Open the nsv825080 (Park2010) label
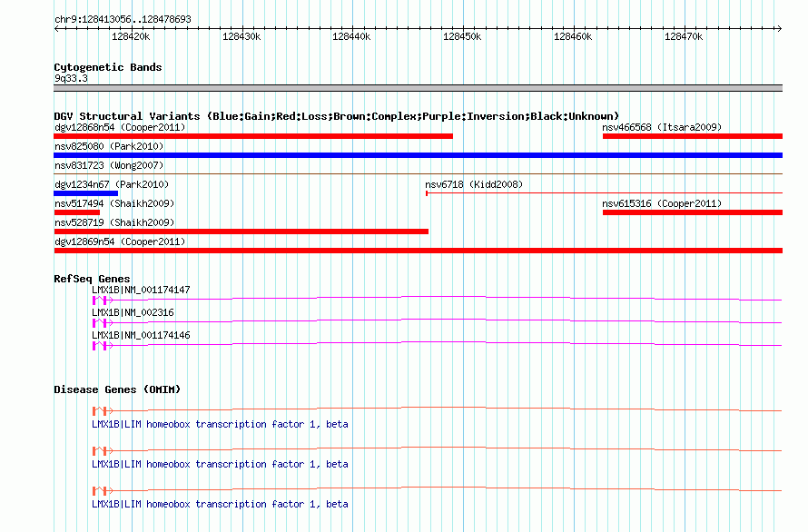The image size is (808, 532). point(109,146)
